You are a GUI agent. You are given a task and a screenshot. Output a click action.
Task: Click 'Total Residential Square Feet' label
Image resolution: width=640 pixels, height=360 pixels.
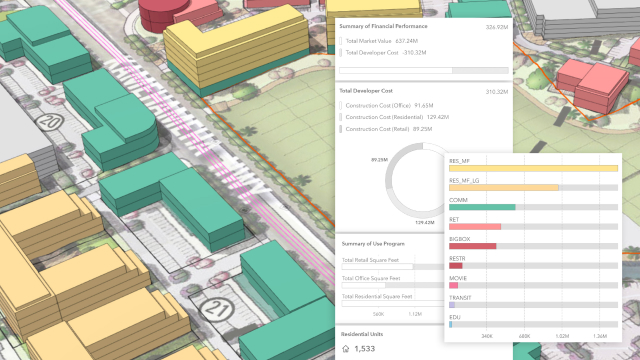click(377, 297)
